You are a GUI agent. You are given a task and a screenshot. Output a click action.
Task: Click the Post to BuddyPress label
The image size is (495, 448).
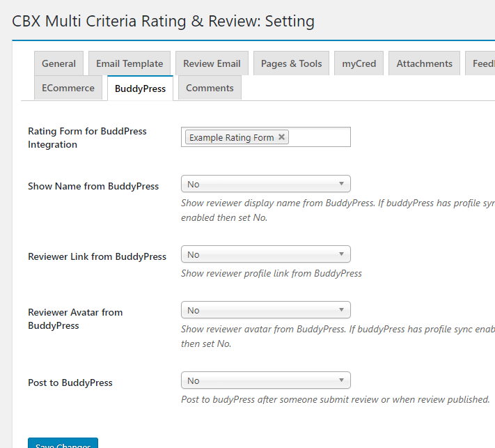click(x=70, y=383)
